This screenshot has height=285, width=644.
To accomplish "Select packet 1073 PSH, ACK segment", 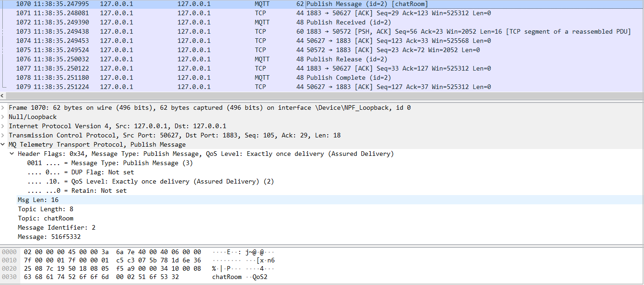I will click(x=323, y=31).
